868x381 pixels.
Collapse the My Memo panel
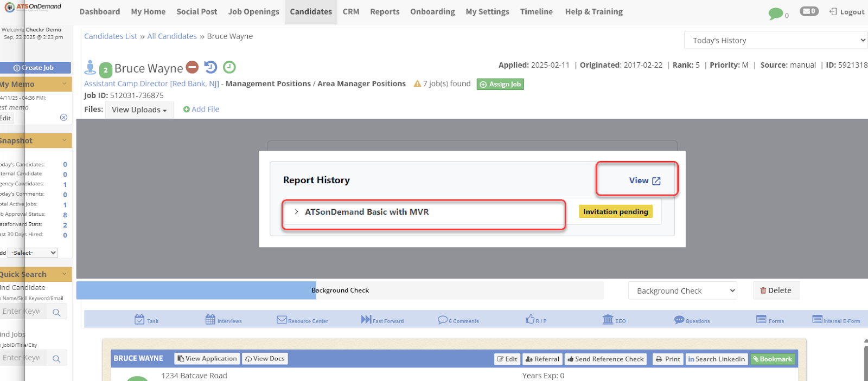(65, 83)
